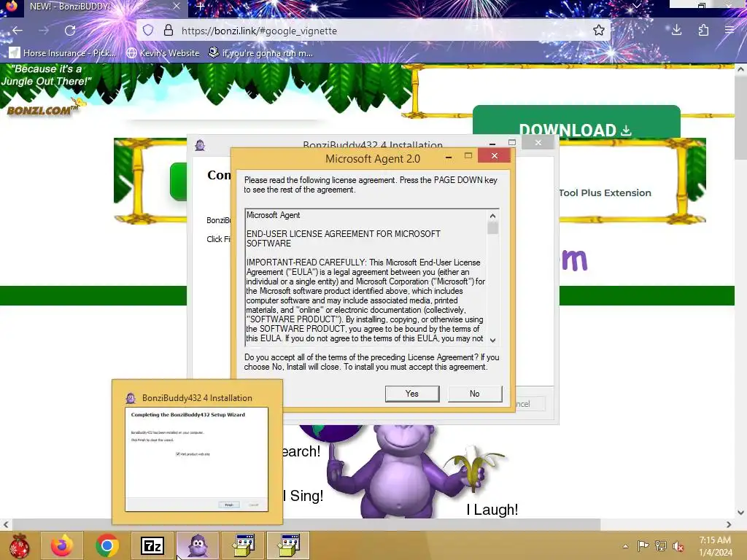Close the NEW! - BonziBUDDY! tab
The width and height of the screenshot is (747, 560).
coord(177,6)
